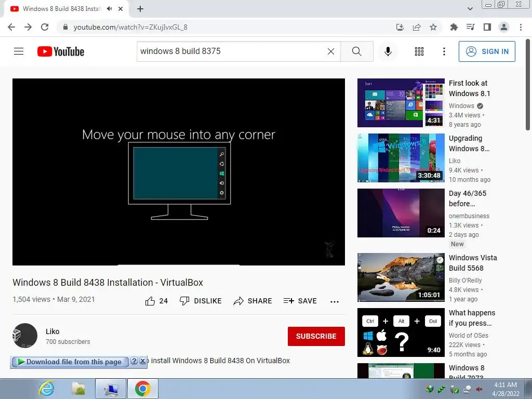532x399 pixels.
Task: Open Upgrading Windows 8 video thumbnail
Action: click(401, 158)
